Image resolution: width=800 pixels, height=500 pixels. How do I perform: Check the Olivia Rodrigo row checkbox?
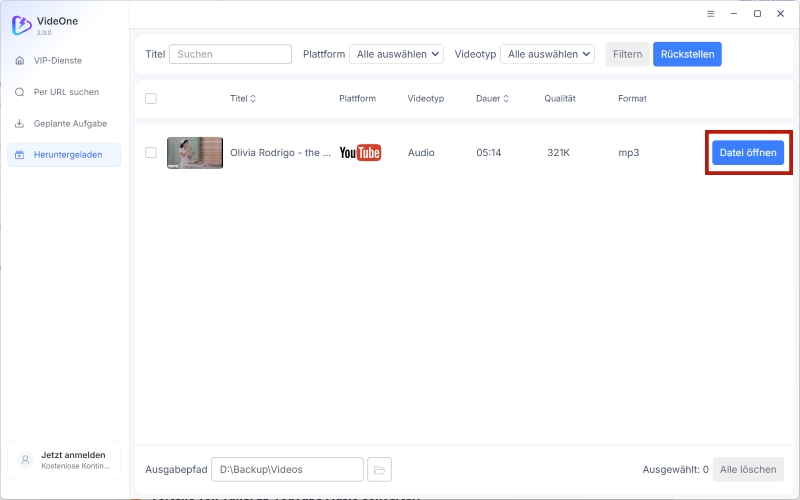click(x=151, y=153)
